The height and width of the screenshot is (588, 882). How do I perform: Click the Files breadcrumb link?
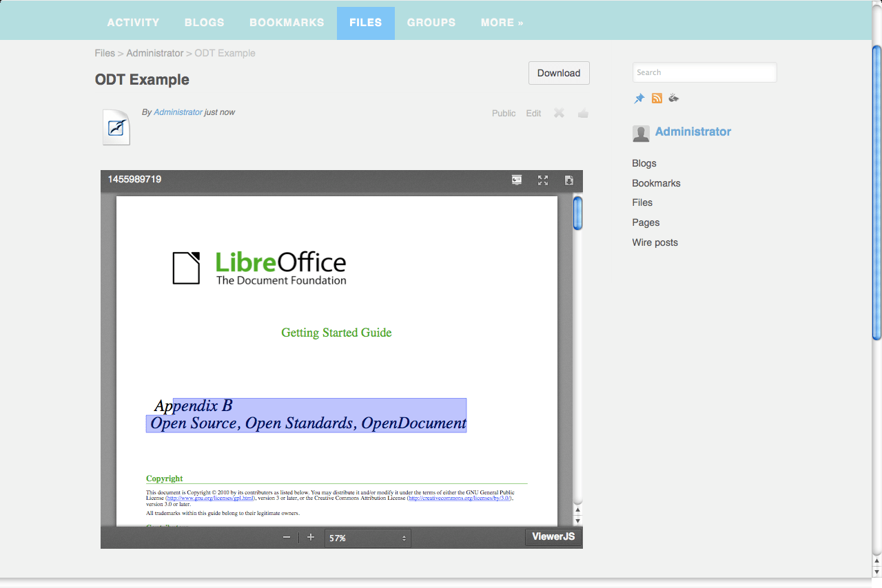[105, 53]
